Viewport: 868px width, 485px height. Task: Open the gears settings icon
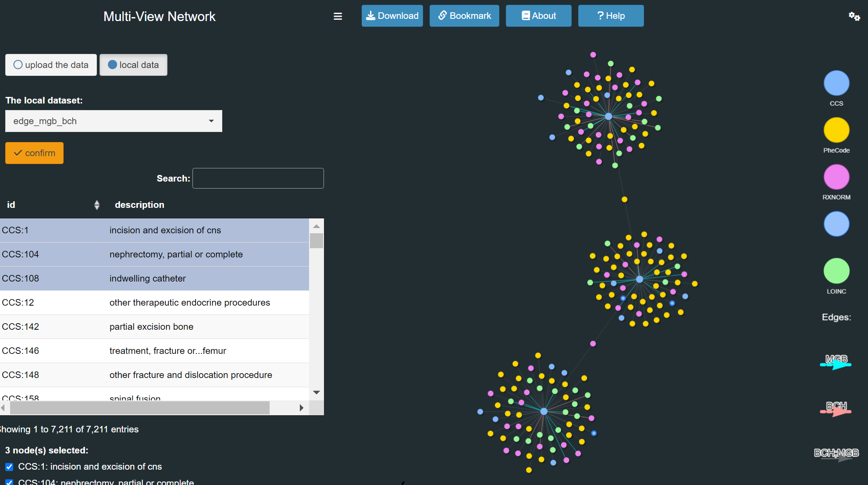(x=854, y=16)
